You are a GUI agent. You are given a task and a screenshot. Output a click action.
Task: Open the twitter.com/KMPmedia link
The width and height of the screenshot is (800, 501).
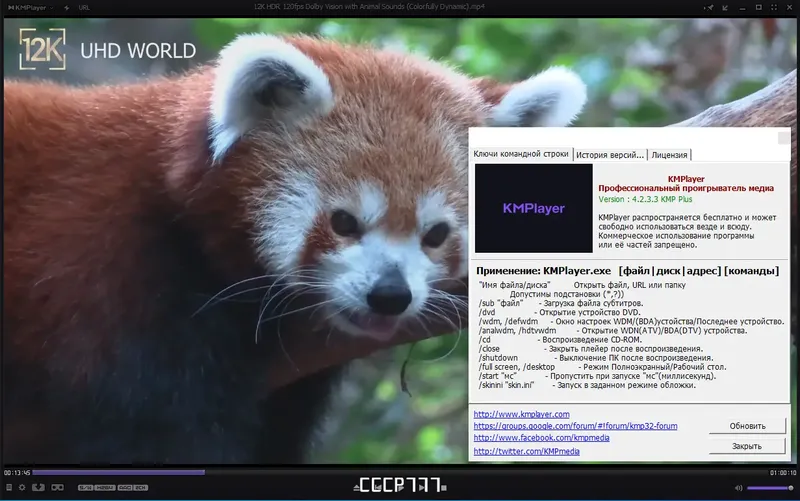(527, 452)
